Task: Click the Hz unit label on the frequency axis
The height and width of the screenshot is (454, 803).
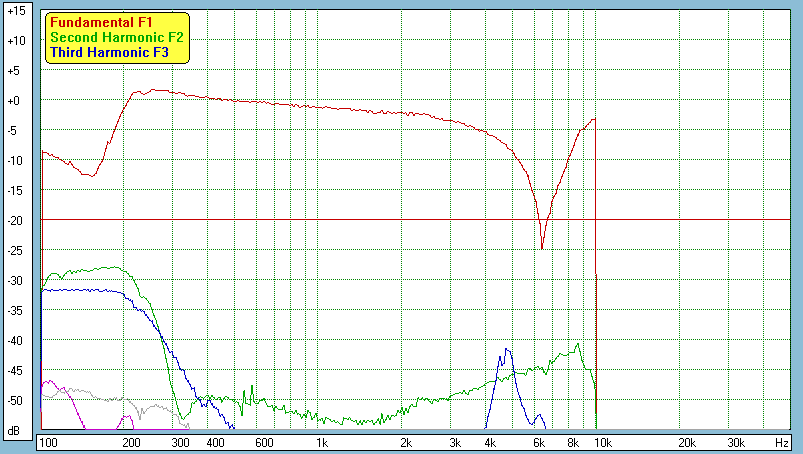Action: 780,442
